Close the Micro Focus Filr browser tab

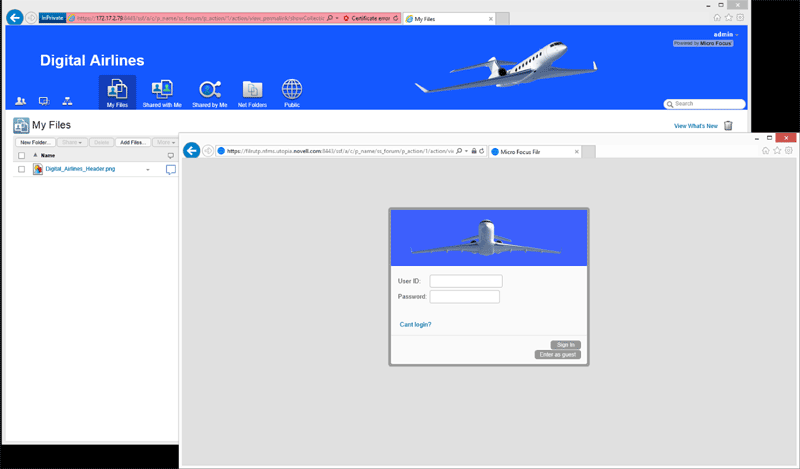[x=577, y=152]
